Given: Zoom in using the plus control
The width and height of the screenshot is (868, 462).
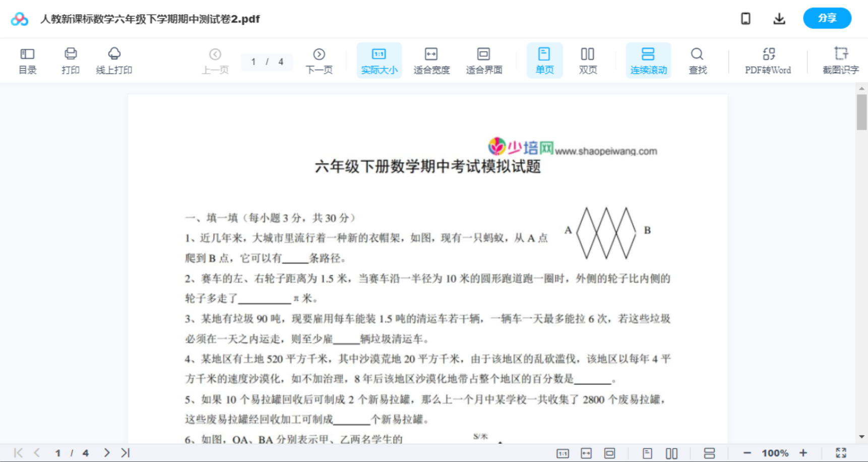Looking at the screenshot, I should pyautogui.click(x=804, y=452).
